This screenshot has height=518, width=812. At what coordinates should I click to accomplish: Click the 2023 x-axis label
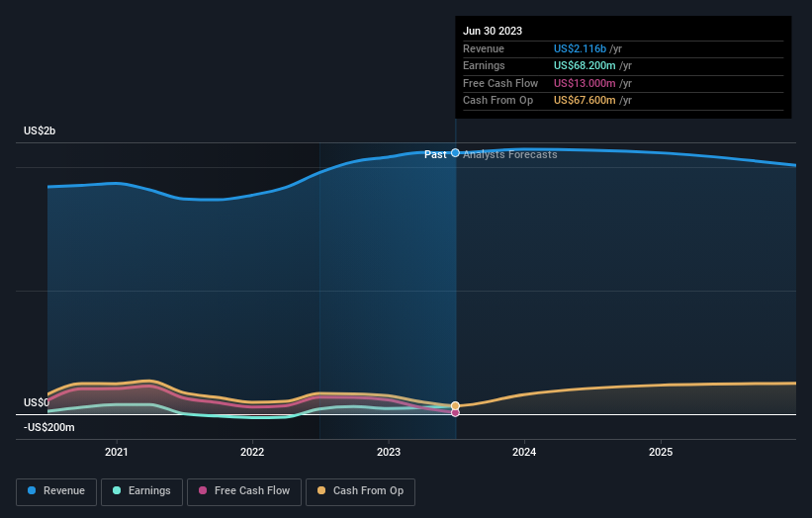click(389, 452)
